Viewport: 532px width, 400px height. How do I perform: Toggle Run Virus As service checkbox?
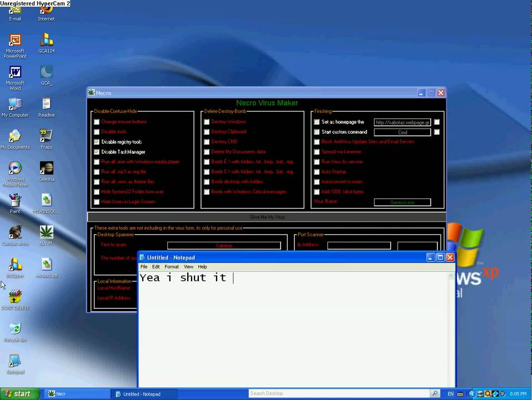click(317, 162)
